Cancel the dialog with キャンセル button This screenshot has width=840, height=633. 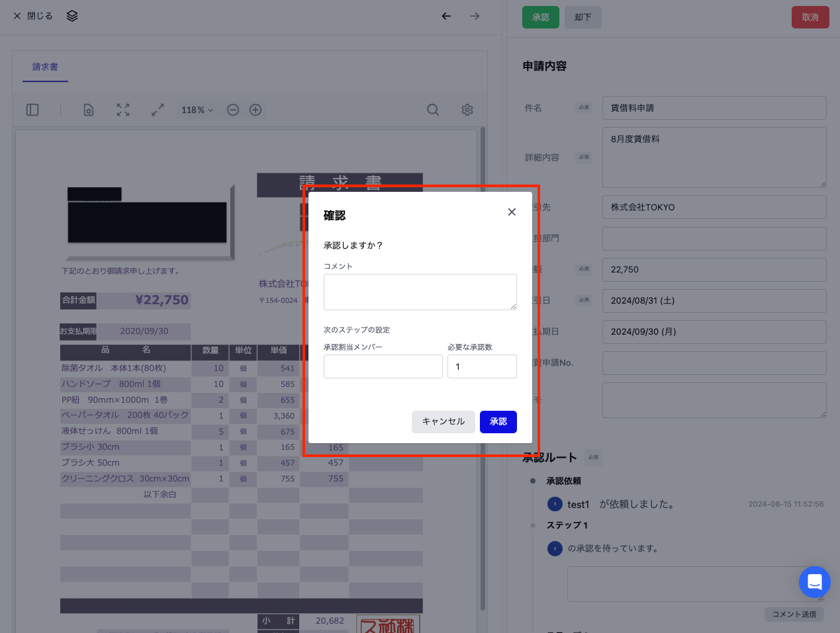pyautogui.click(x=443, y=422)
